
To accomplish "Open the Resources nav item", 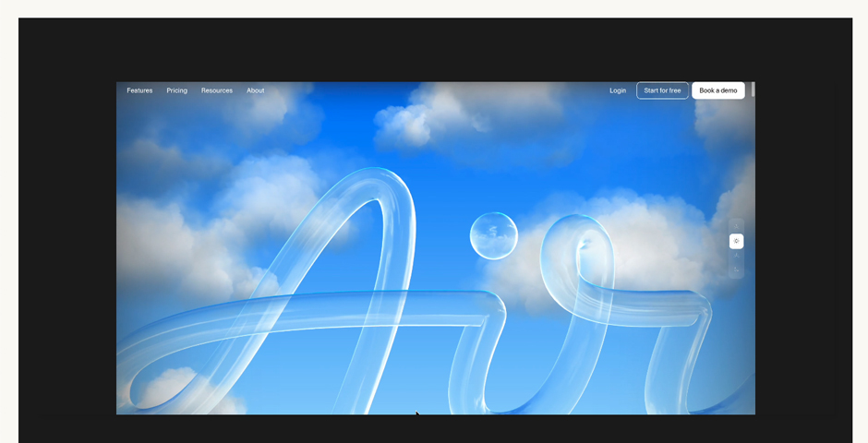I will click(217, 90).
